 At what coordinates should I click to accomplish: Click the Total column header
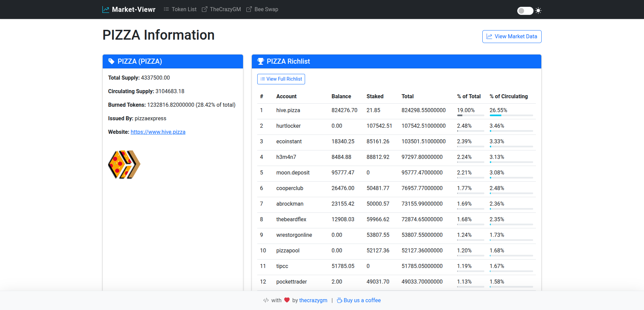[407, 96]
